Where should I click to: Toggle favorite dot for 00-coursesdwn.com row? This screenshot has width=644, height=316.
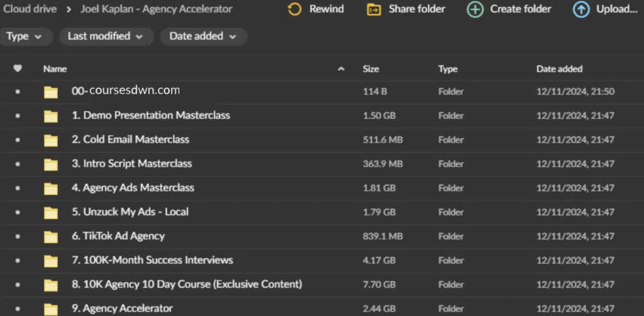17,92
